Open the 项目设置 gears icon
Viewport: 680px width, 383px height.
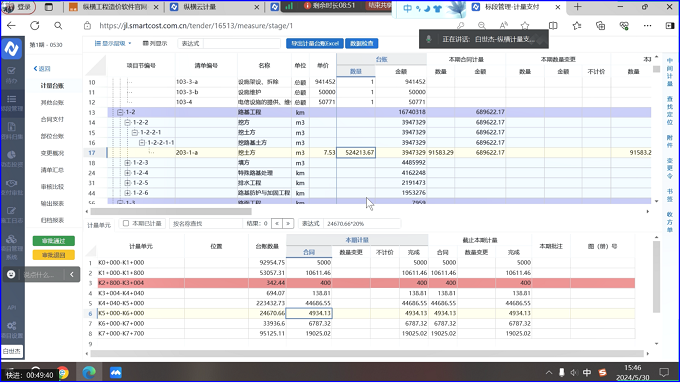[12, 329]
